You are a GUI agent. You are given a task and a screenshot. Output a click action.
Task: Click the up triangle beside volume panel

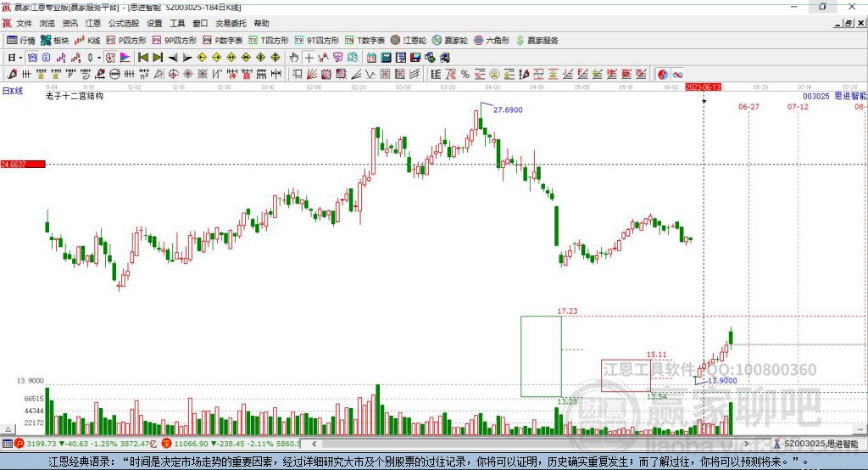click(x=8, y=429)
